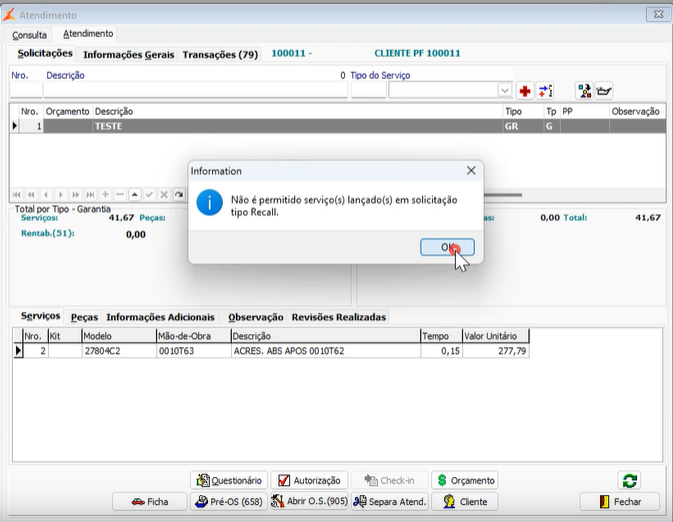Viewport: 673px width, 522px height.
Task: Open the Observação bottom tab
Action: [255, 317]
